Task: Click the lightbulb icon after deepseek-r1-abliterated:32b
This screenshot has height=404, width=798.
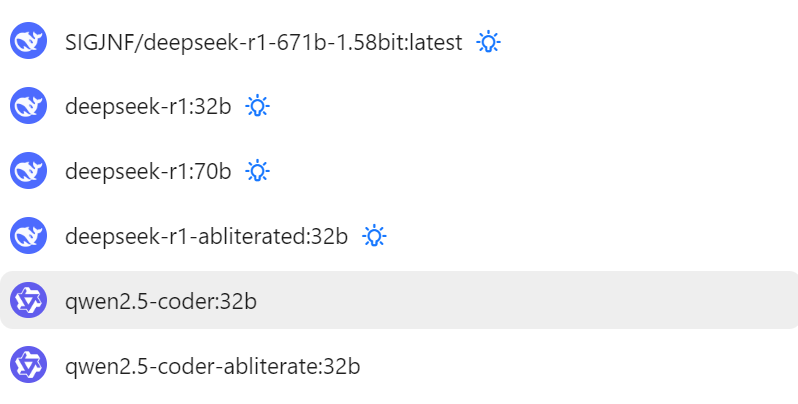Action: (374, 236)
